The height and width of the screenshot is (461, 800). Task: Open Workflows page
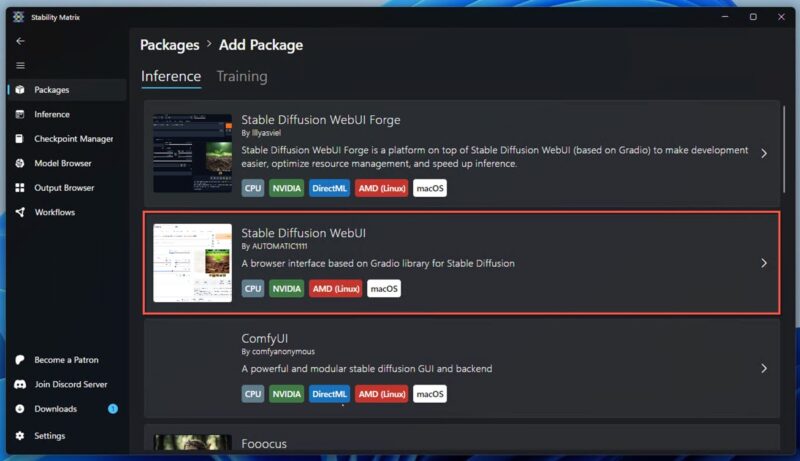click(67, 212)
